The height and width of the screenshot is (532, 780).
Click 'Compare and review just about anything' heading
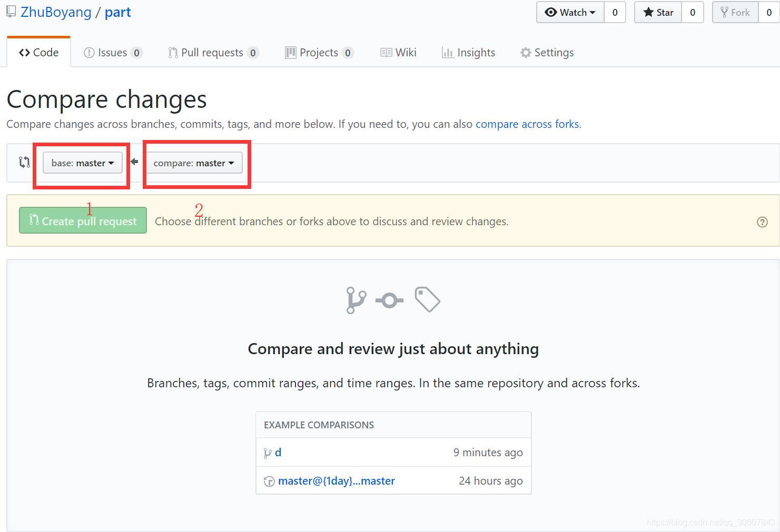pos(393,349)
